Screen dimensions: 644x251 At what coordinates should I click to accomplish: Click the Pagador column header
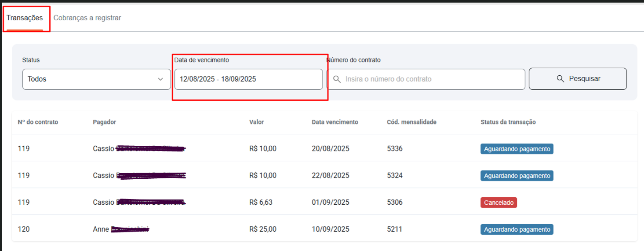(105, 122)
